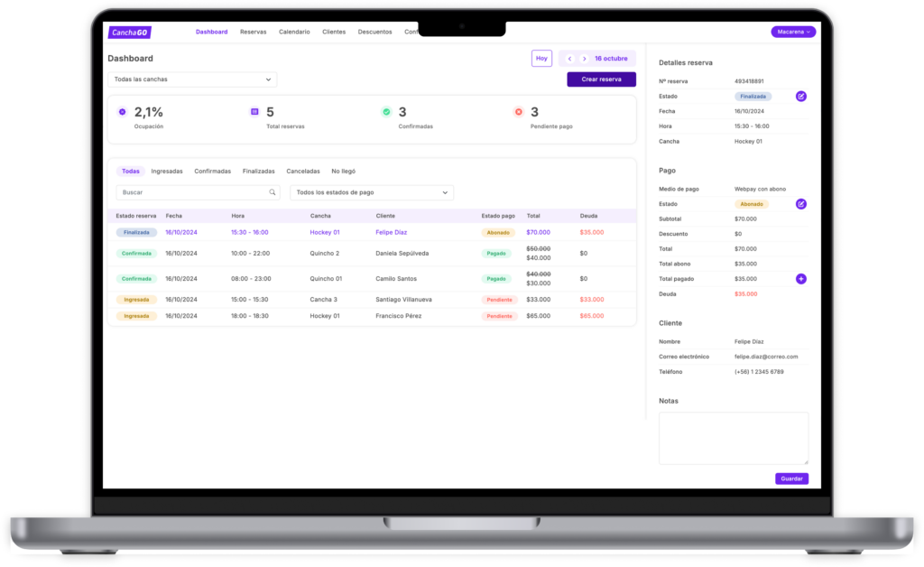Screen dimensions: 924x567
Task: Click the CanchaGO logo
Action: tap(129, 33)
